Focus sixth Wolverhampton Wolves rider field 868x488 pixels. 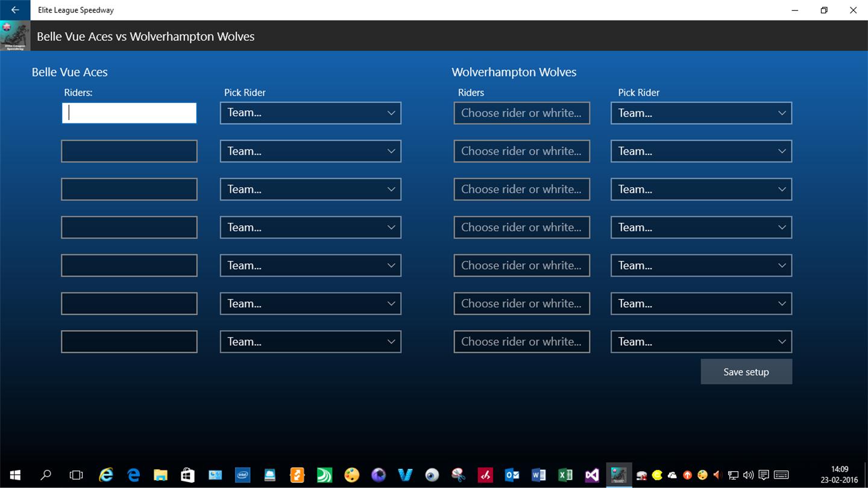(522, 304)
